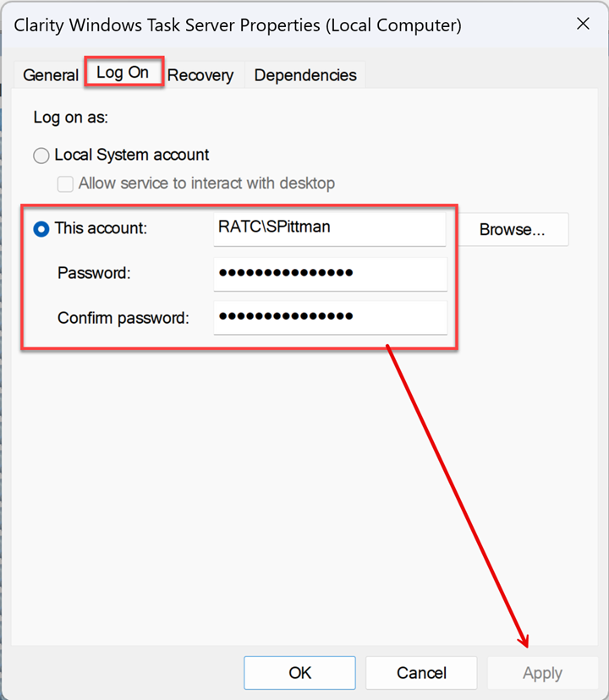
Task: Switch to the General tab
Action: tap(51, 75)
